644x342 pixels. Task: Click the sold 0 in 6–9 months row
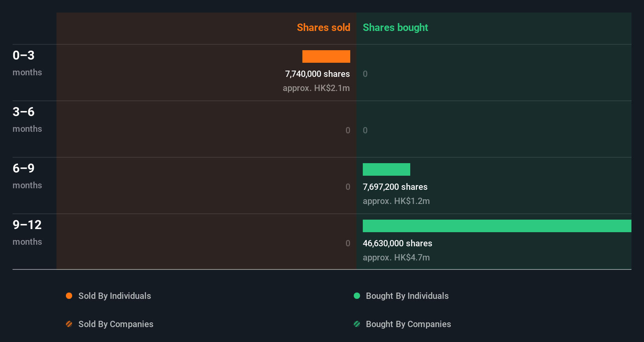pos(348,187)
